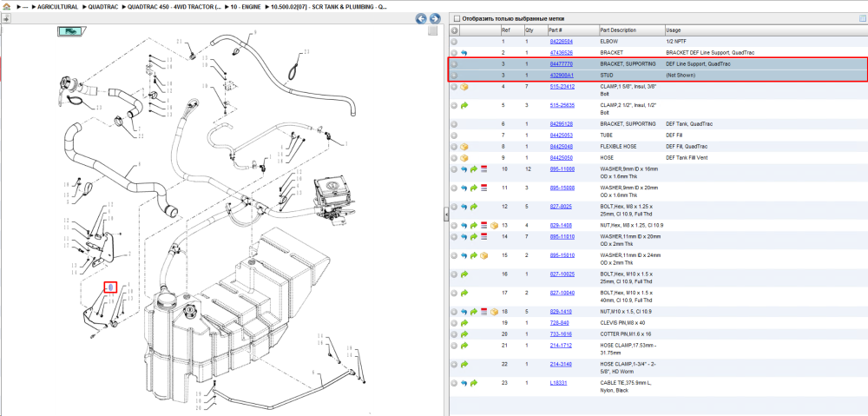
Task: Open part number link 829-1408
Action: point(560,226)
